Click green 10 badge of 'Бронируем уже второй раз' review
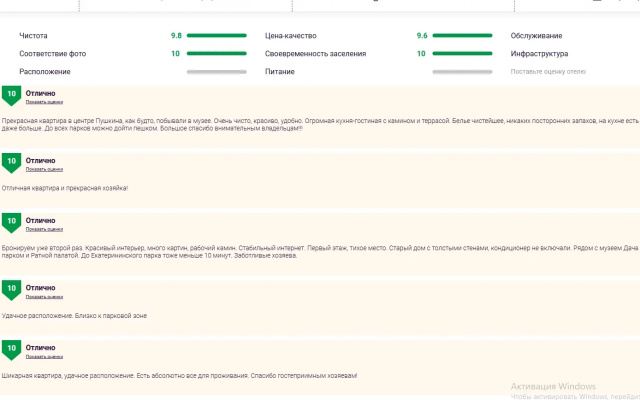The image size is (640, 400). point(11,223)
